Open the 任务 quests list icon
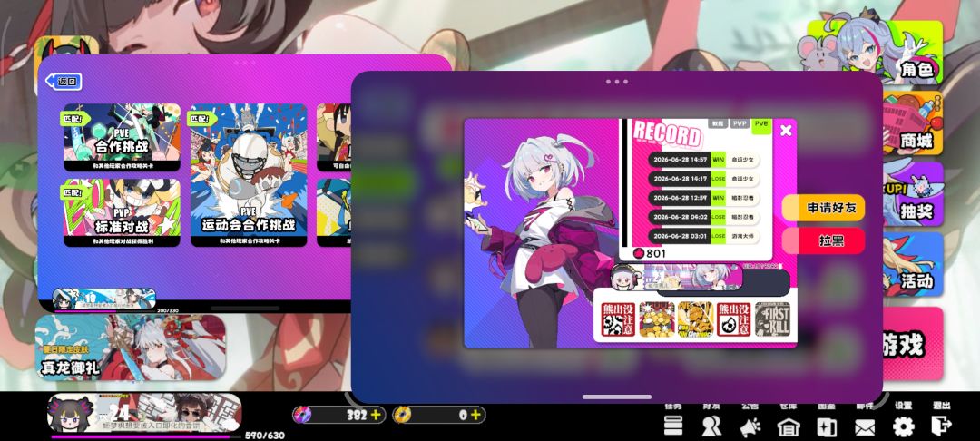 673,426
